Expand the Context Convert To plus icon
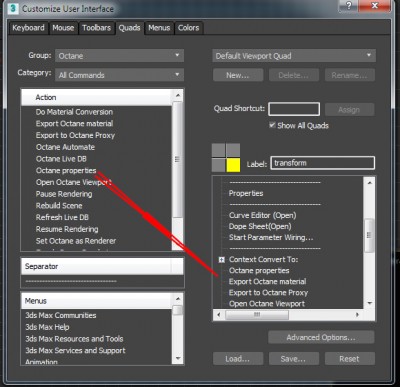 [222, 259]
